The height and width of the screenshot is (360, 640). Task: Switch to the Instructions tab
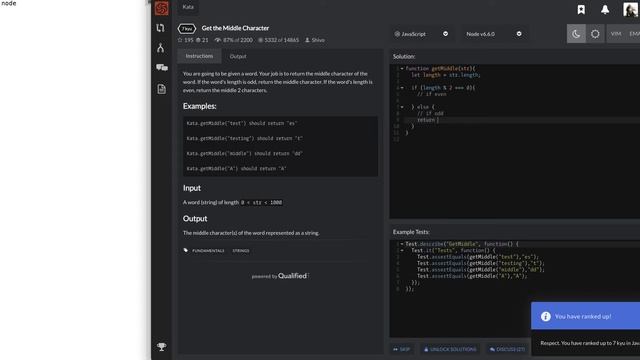tap(199, 56)
